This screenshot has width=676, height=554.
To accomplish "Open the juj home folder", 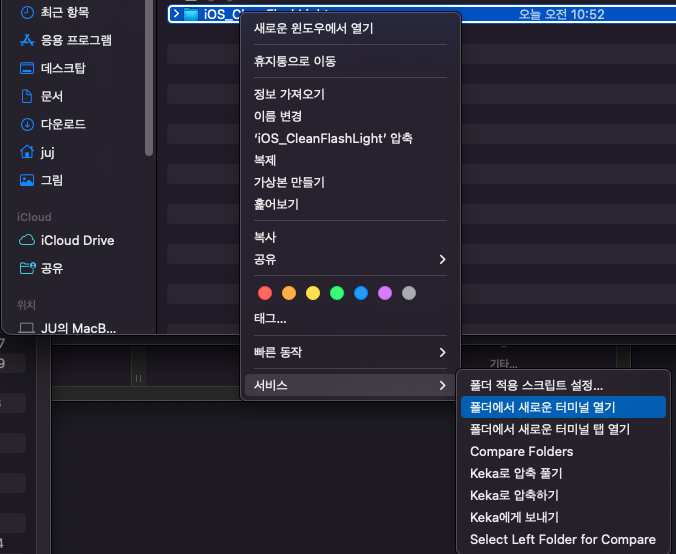I will [37, 152].
